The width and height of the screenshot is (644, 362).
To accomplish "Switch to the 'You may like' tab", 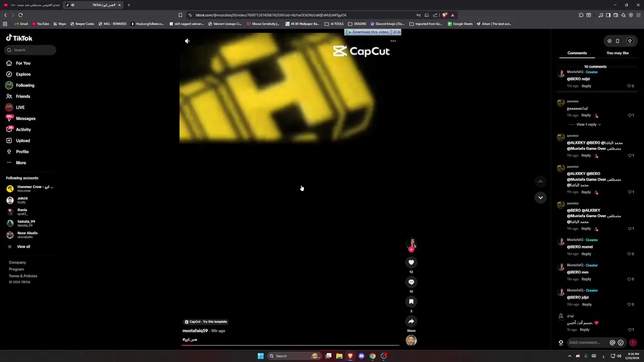I will pyautogui.click(x=617, y=53).
